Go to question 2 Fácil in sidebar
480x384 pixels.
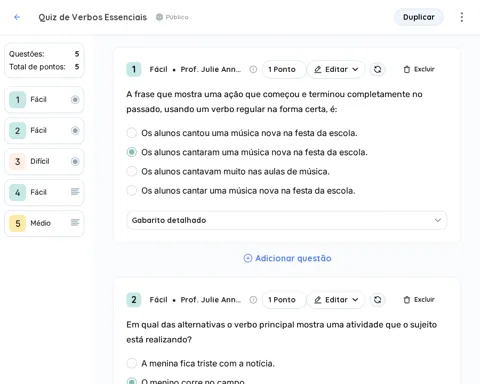pos(44,130)
